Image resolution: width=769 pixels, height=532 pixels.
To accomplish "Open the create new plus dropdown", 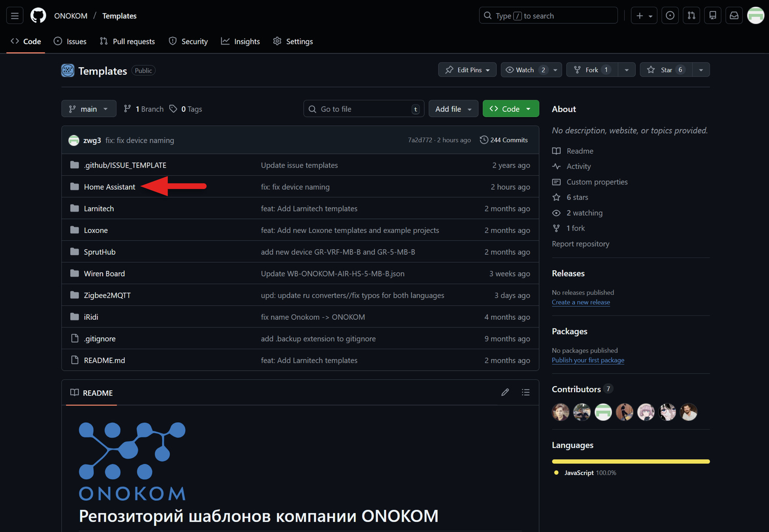I will click(x=644, y=16).
